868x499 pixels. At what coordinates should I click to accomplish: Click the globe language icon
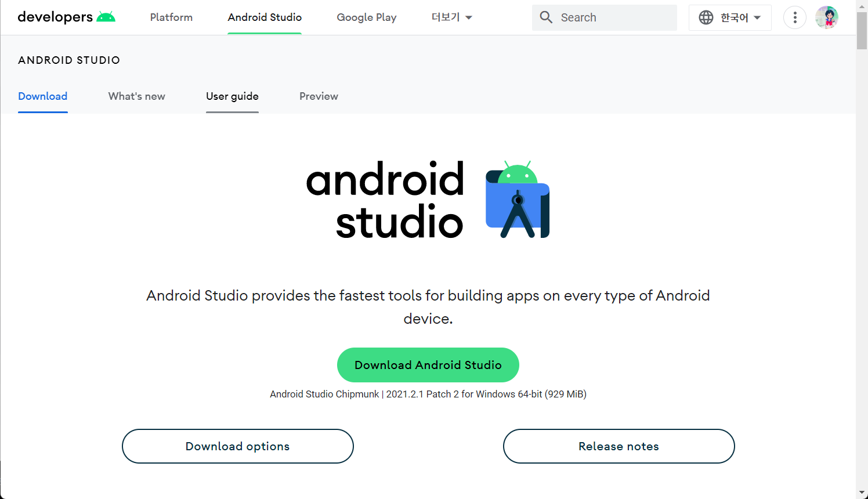[x=706, y=17]
